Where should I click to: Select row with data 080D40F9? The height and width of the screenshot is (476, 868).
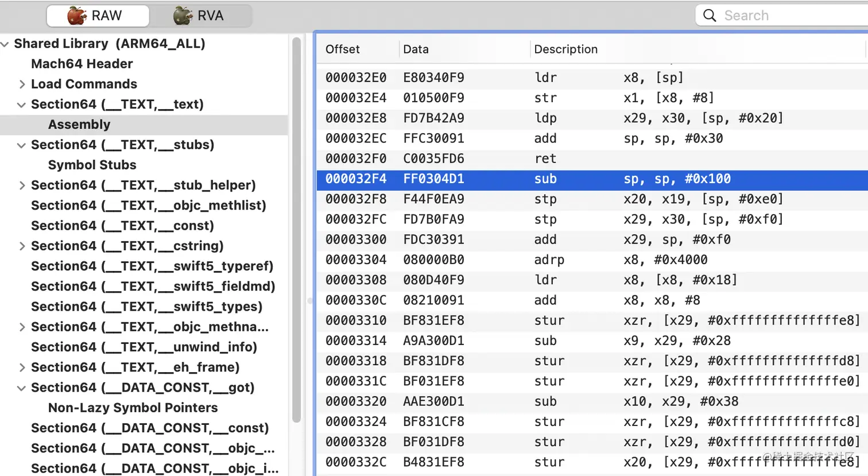[592, 280]
